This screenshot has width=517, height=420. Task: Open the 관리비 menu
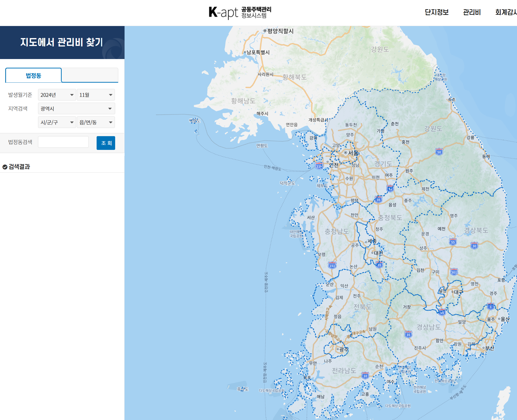pos(471,12)
